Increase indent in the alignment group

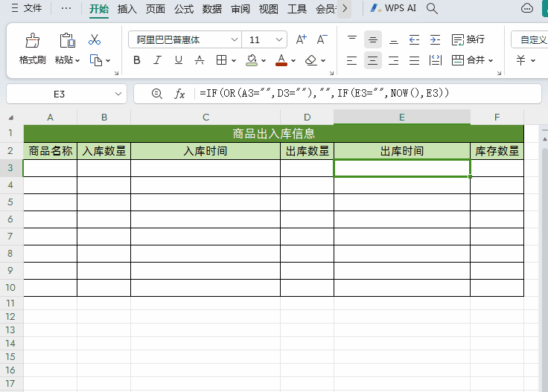pos(435,39)
